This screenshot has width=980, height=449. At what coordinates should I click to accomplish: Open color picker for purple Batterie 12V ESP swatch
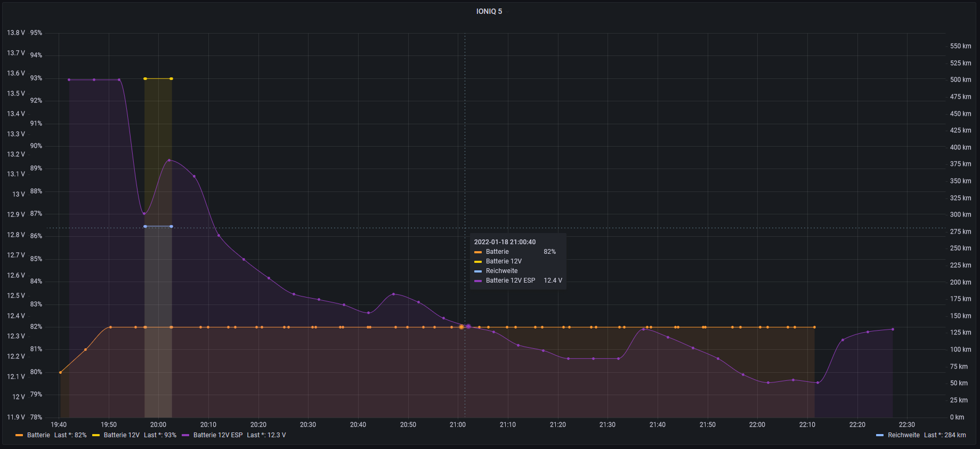click(185, 435)
